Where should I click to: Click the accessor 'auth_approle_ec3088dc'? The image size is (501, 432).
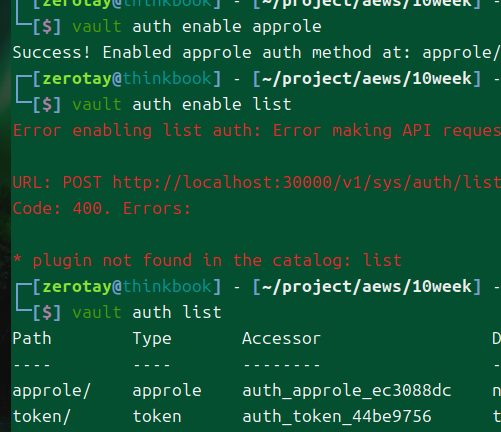pos(347,391)
